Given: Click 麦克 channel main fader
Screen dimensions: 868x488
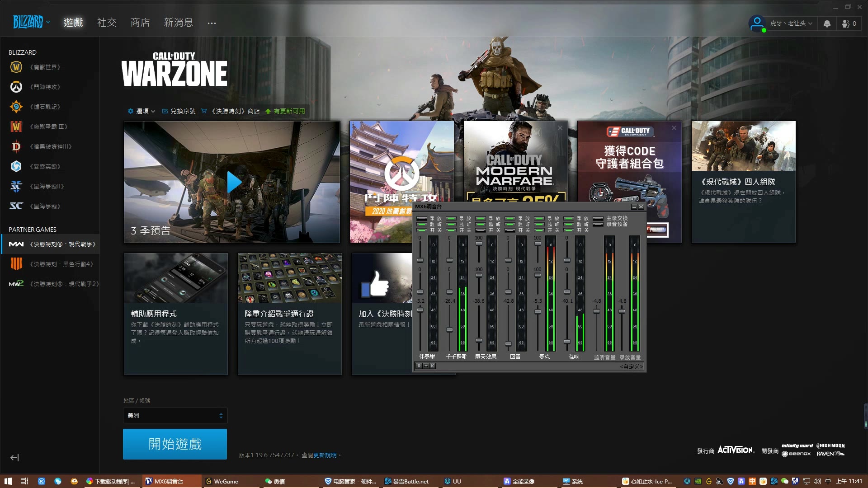Looking at the screenshot, I should (538, 311).
